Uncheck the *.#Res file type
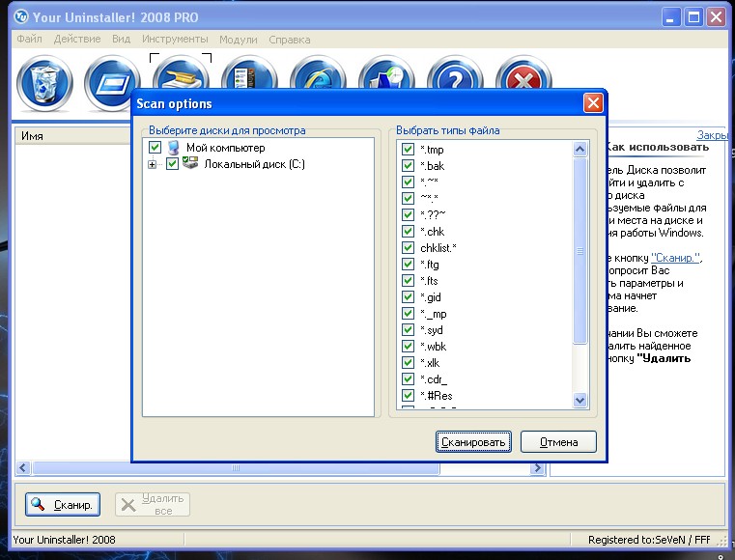 point(408,395)
